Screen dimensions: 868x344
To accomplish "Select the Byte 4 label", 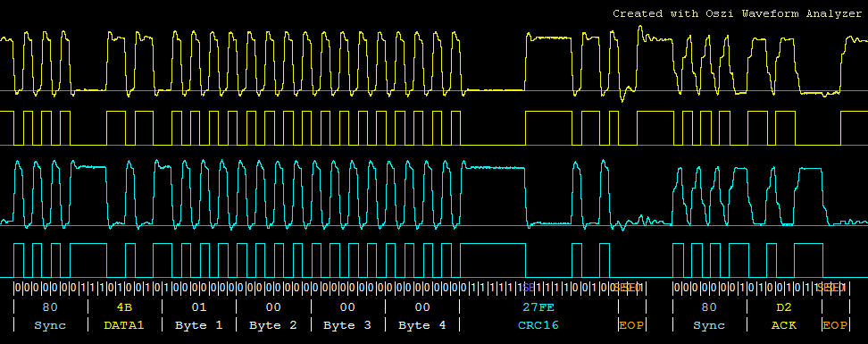I will [421, 325].
